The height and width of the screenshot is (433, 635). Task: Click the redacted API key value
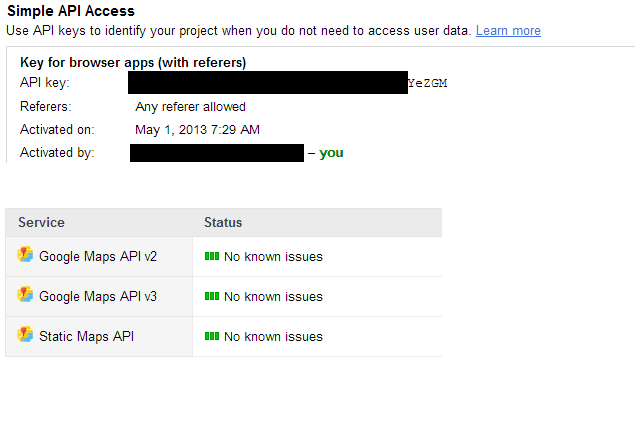(268, 83)
